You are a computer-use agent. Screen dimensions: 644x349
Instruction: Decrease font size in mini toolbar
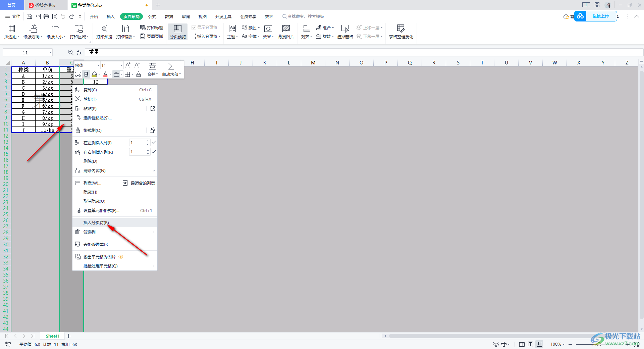137,65
